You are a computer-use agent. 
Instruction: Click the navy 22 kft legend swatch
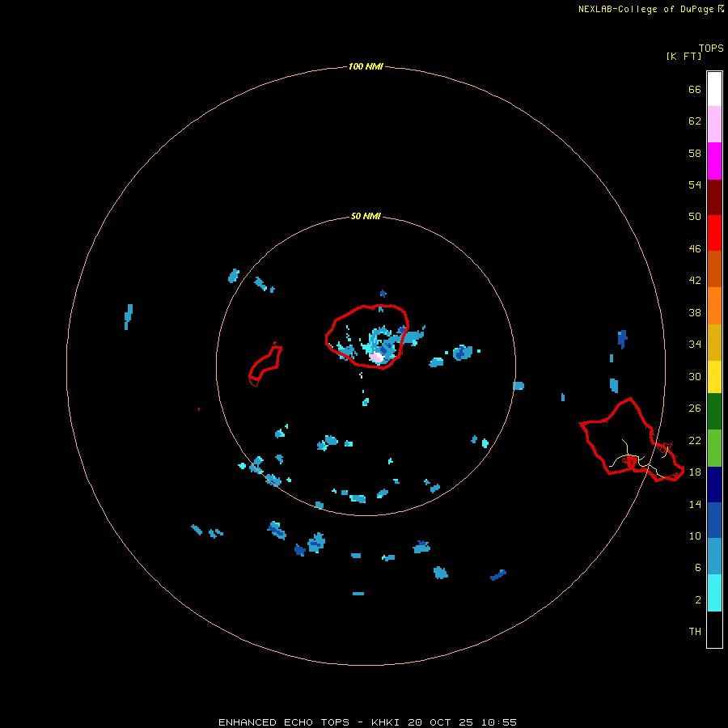coord(714,485)
